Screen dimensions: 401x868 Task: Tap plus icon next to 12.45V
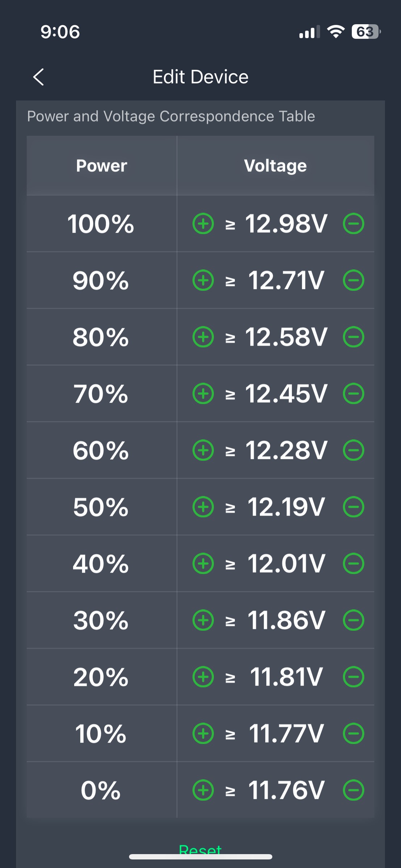click(203, 393)
